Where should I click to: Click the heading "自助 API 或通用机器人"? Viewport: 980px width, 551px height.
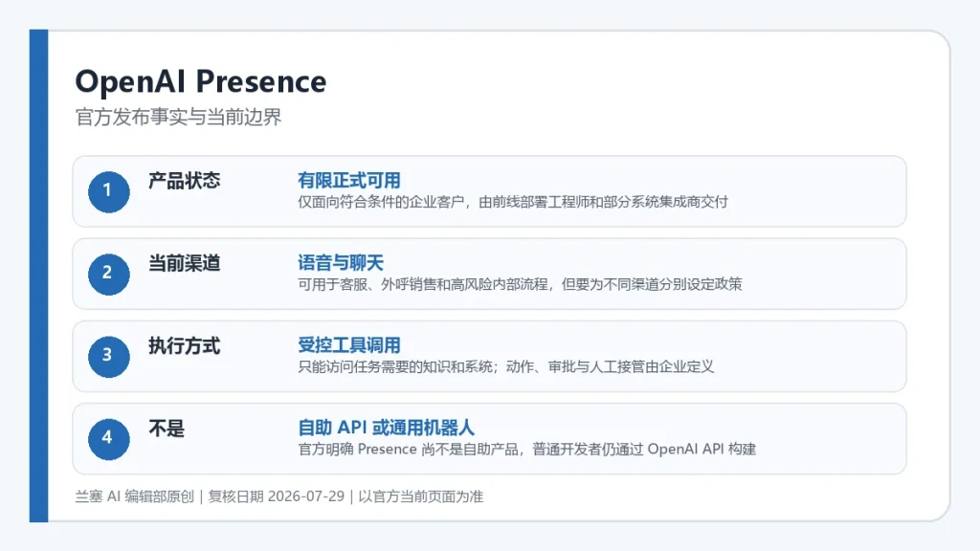387,428
